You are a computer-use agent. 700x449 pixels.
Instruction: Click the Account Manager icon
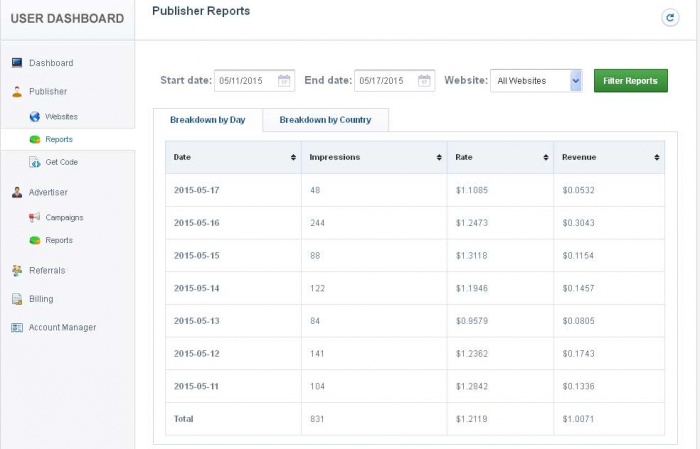[x=17, y=328]
